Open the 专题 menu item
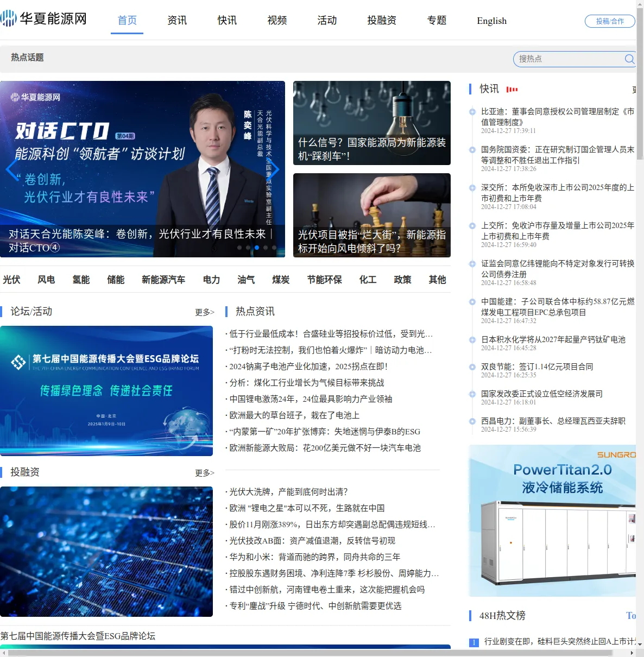This screenshot has height=657, width=644. pyautogui.click(x=437, y=21)
